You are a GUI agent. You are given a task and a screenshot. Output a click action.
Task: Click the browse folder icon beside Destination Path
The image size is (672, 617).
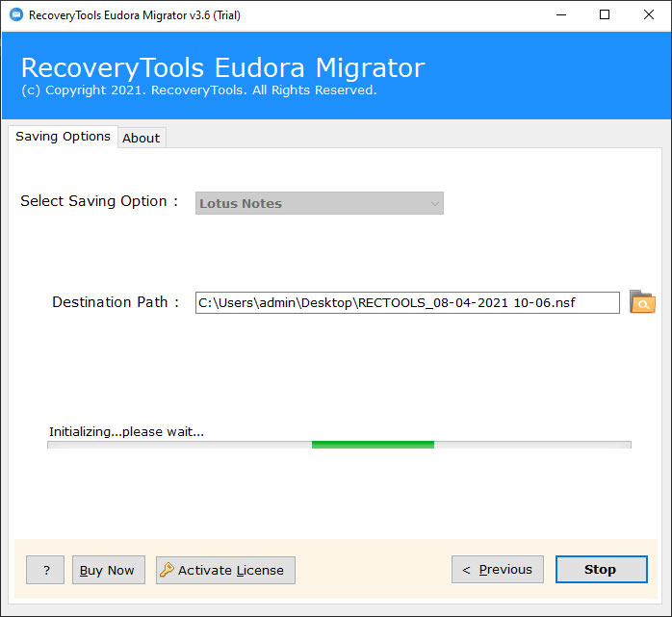(642, 302)
